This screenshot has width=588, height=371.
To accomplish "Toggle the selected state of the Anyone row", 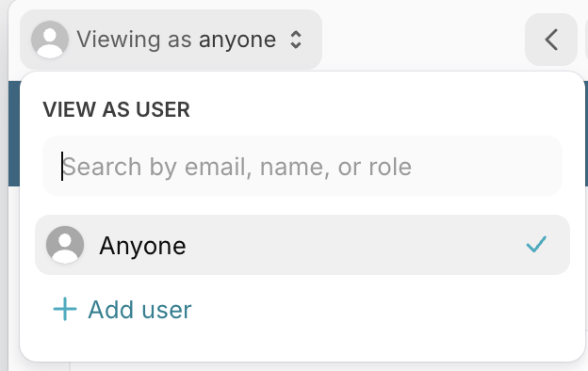I will coord(302,245).
